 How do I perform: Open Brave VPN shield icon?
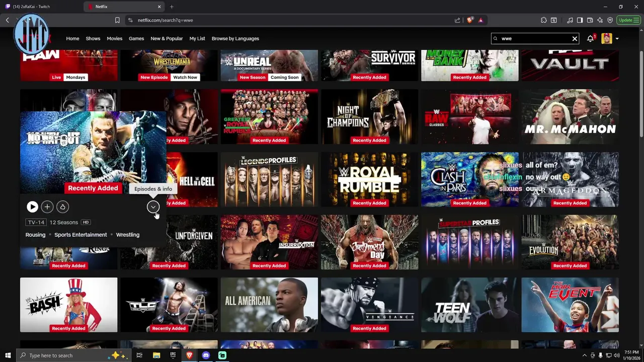pyautogui.click(x=610, y=20)
